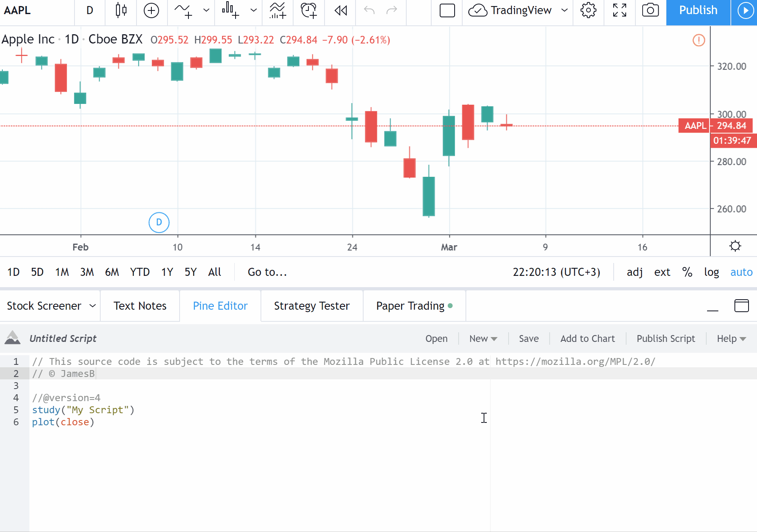The height and width of the screenshot is (532, 757).
Task: Toggle auto price scaling
Action: [741, 272]
